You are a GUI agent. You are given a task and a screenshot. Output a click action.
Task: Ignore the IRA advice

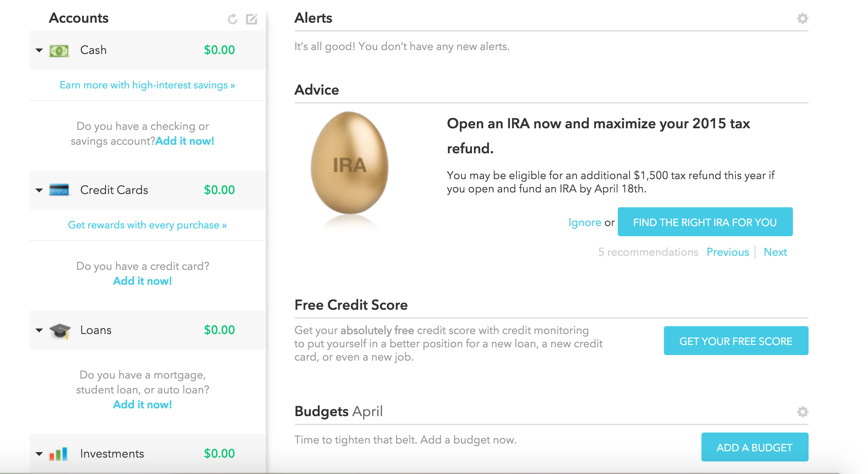585,223
